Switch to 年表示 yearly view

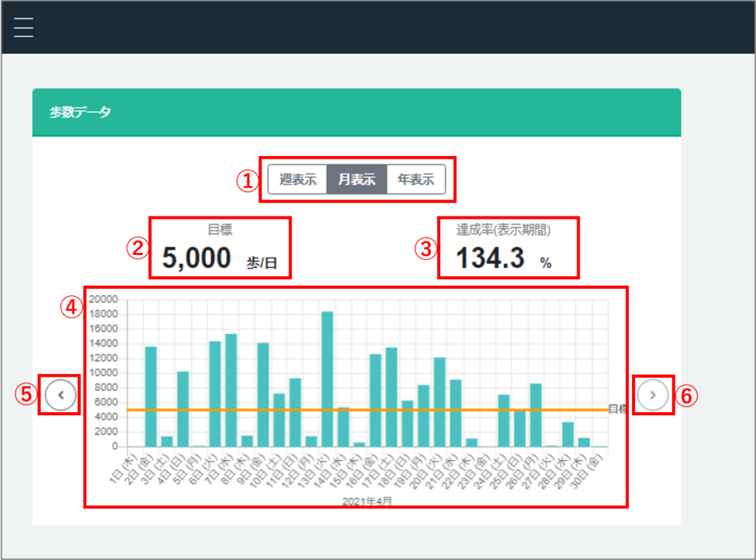[x=416, y=179]
